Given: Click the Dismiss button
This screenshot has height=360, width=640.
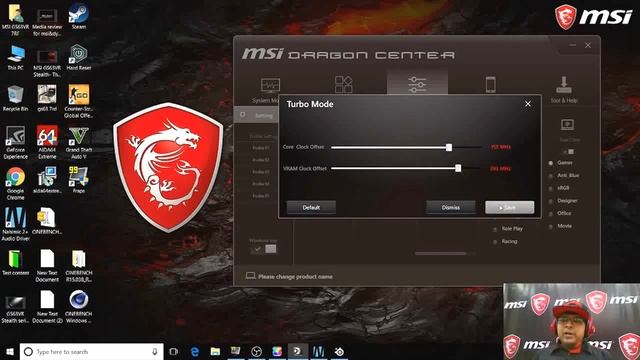Looking at the screenshot, I should (451, 207).
